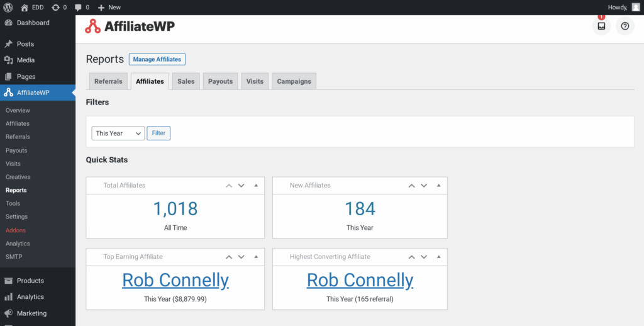Open Rob Connelly link under Highest Converting
644x326 pixels.
(x=360, y=280)
